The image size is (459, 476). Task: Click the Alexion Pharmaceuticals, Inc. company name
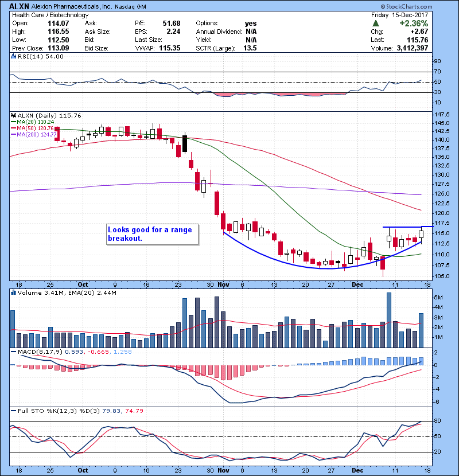[72, 6]
